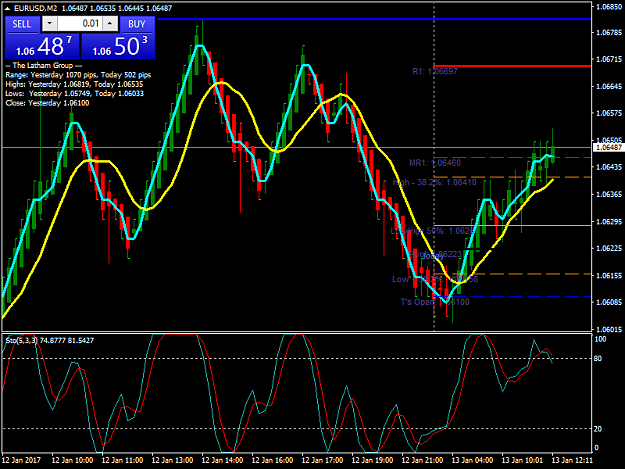Click the Highs Yesterday 1.06819 line
This screenshot has height=469, width=625.
(x=74, y=84)
